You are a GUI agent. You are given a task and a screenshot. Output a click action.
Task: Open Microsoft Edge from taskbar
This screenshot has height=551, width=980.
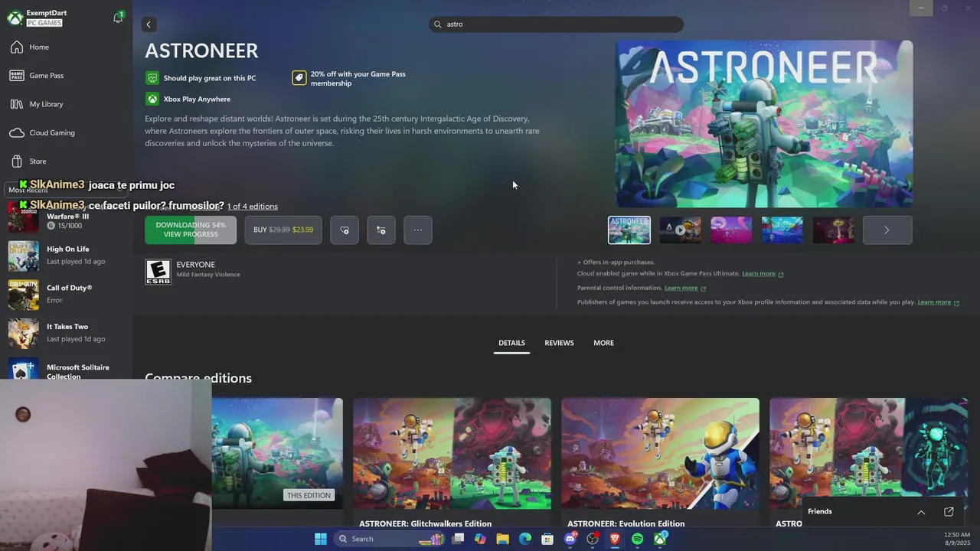point(525,539)
